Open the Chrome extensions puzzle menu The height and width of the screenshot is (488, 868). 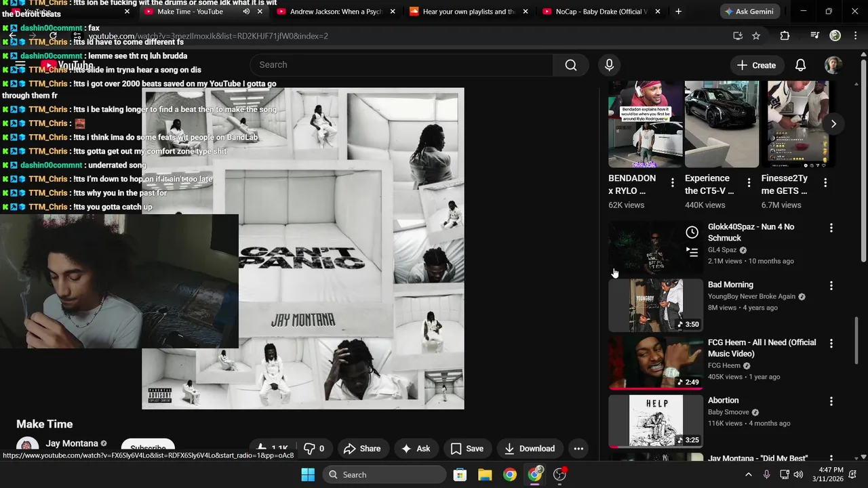(785, 36)
